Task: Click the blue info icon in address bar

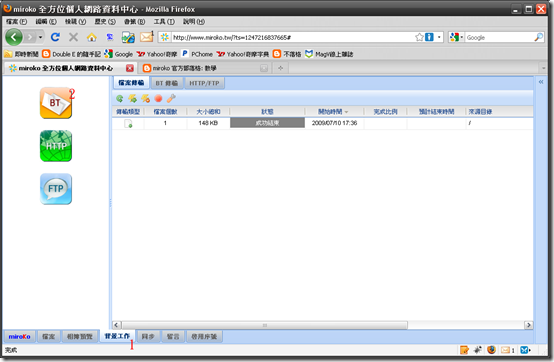Action: point(429,37)
